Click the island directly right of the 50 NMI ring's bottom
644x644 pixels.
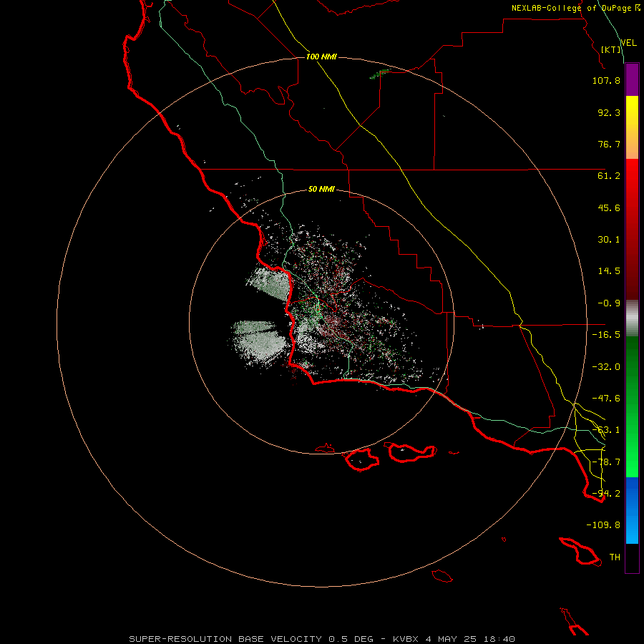tap(361, 459)
